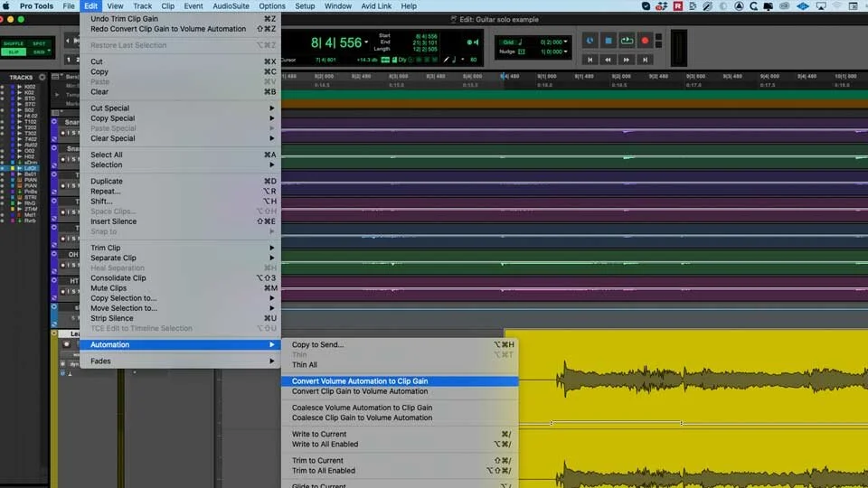Choose Undo Trim Clip Gain

tap(181, 19)
